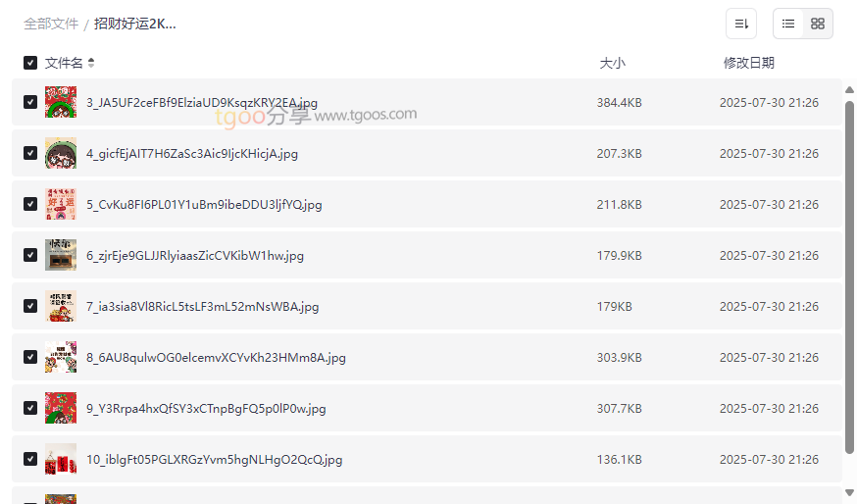Viewport: 857px width, 504px height.
Task: Toggle the select-all files checkbox
Action: coord(30,63)
